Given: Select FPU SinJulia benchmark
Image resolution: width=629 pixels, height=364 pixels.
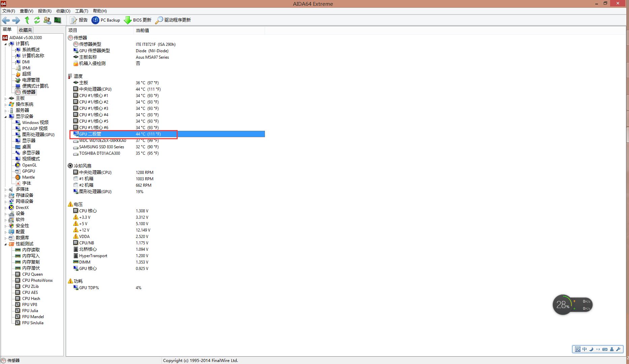Looking at the screenshot, I should 33,323.
